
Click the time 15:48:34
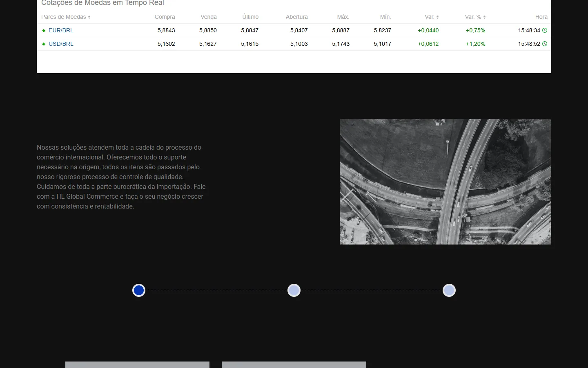pyautogui.click(x=529, y=30)
